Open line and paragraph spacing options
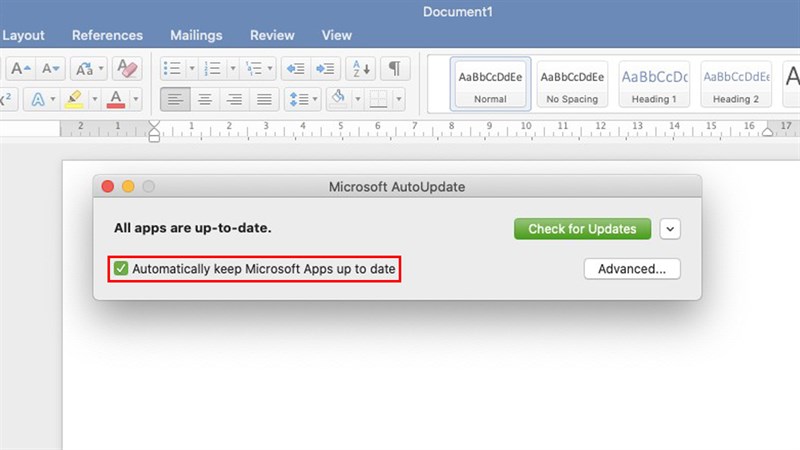 coord(303,99)
